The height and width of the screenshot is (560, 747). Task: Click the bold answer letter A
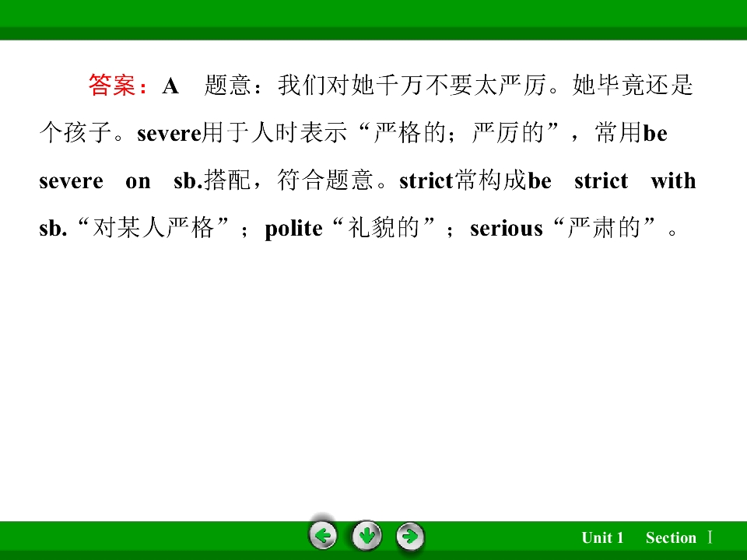(x=170, y=86)
